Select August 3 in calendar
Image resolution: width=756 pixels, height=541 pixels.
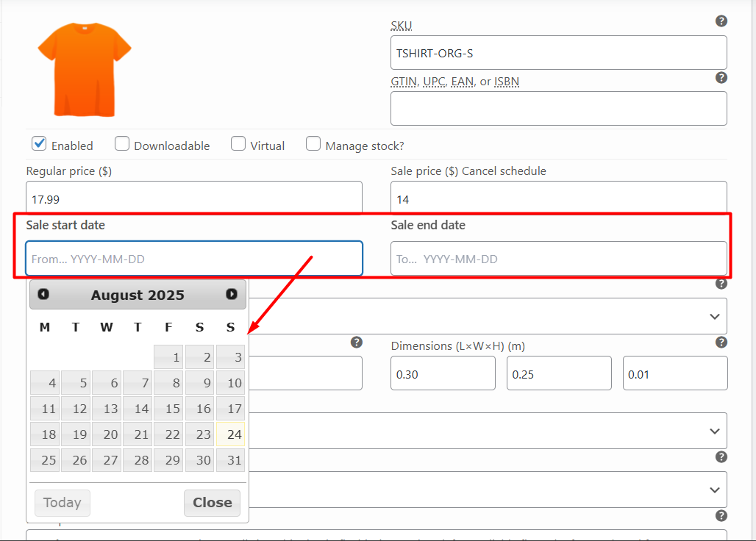(230, 357)
